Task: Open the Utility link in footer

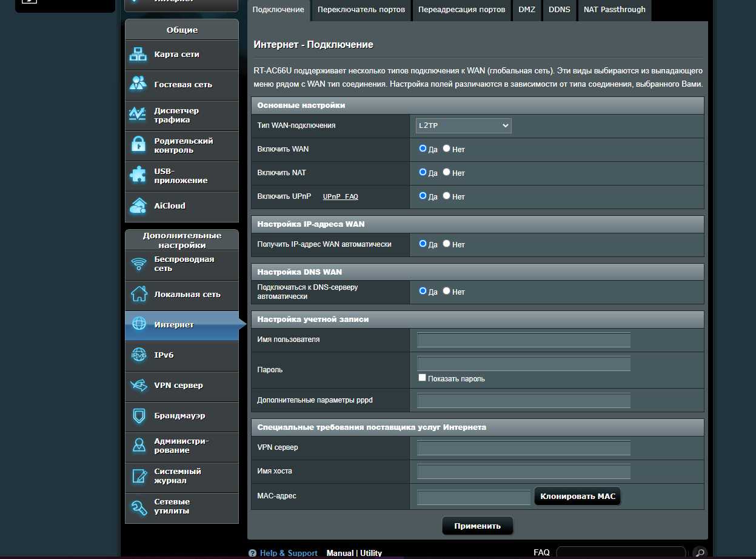Action: [x=371, y=553]
